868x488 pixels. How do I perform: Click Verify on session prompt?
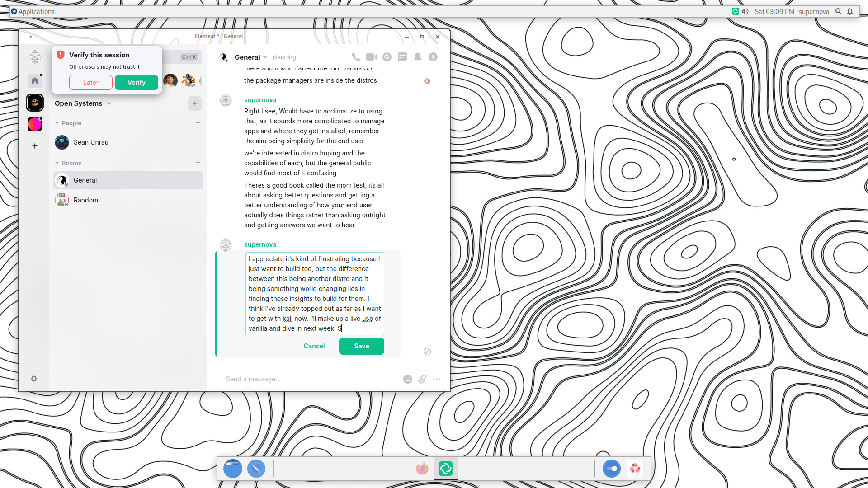pyautogui.click(x=136, y=83)
